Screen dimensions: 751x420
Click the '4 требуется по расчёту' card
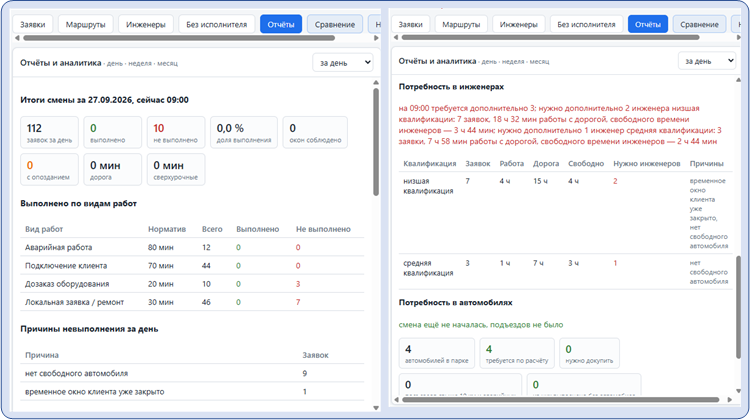517,353
